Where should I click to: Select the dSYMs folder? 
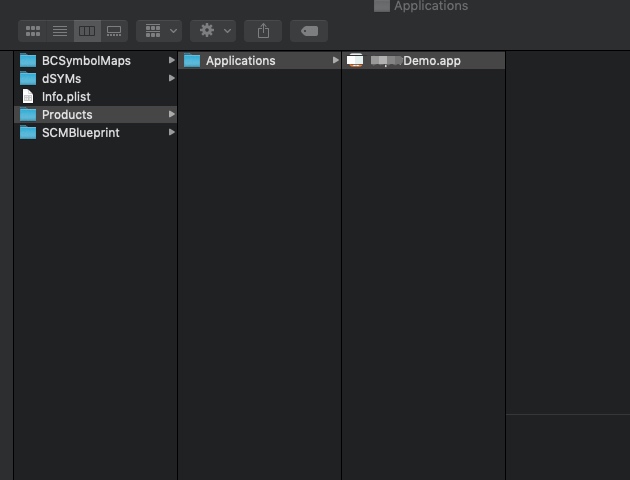(61, 79)
